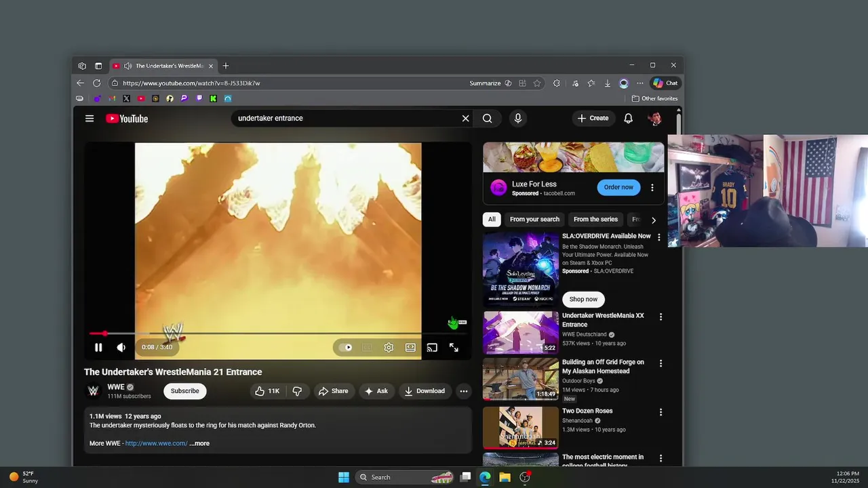Download the video
Screen dimensions: 868x488
pyautogui.click(x=425, y=391)
